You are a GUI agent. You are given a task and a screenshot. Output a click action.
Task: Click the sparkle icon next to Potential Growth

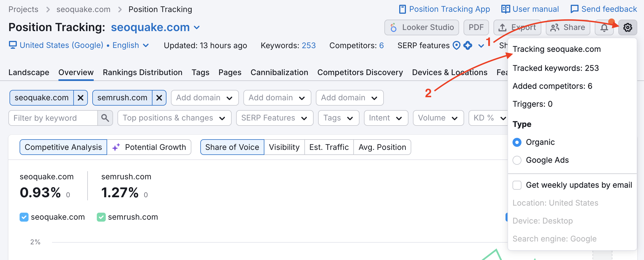click(x=116, y=147)
